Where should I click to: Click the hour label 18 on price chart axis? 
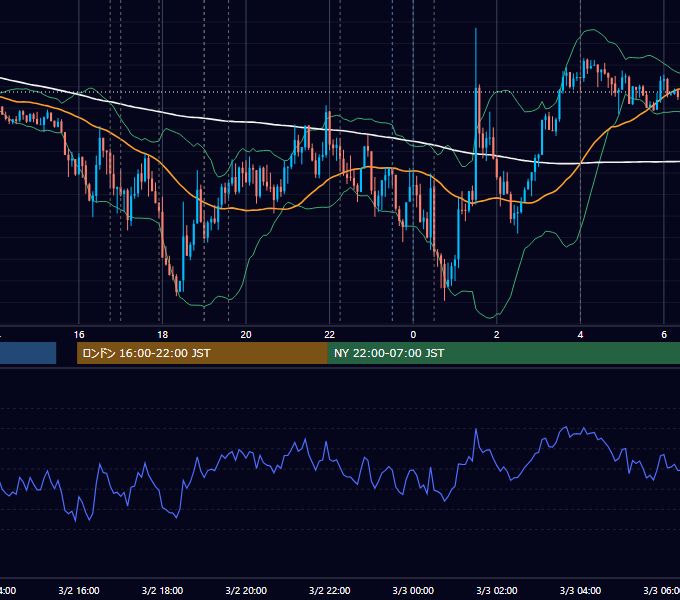[162, 335]
